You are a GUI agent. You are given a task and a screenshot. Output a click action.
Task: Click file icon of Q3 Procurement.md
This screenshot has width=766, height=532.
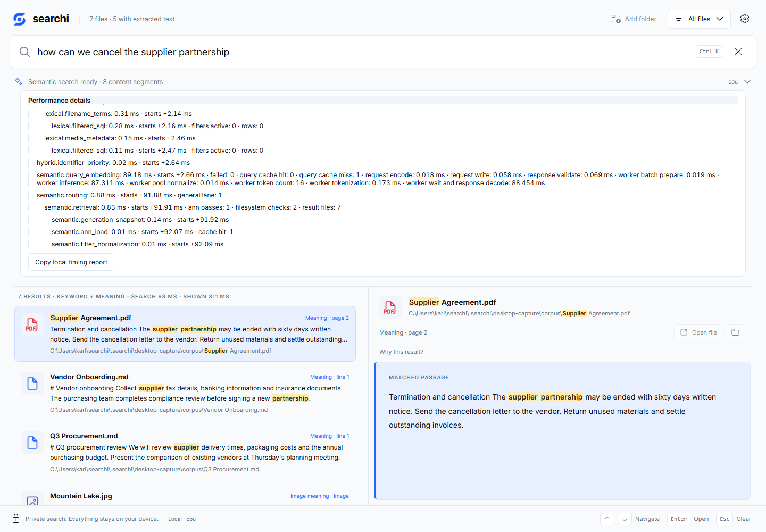(32, 443)
